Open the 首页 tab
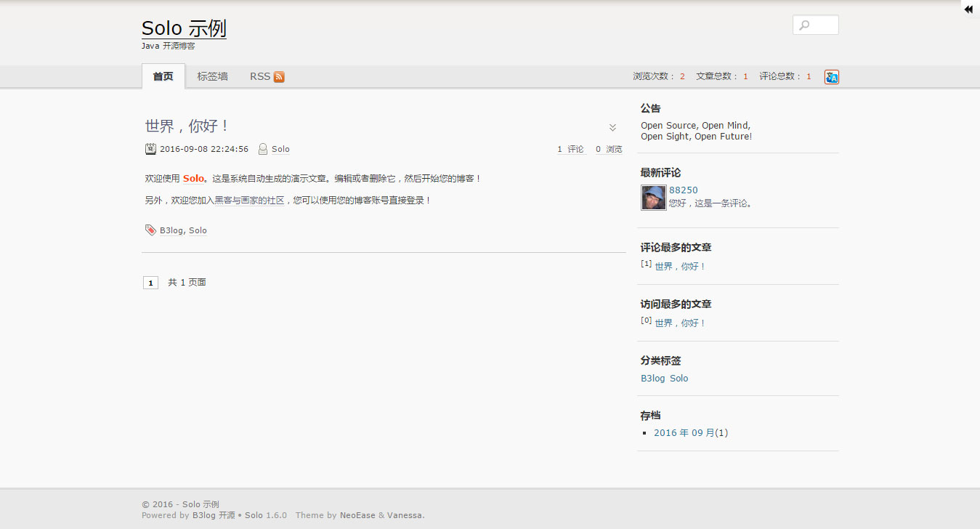 tap(163, 76)
